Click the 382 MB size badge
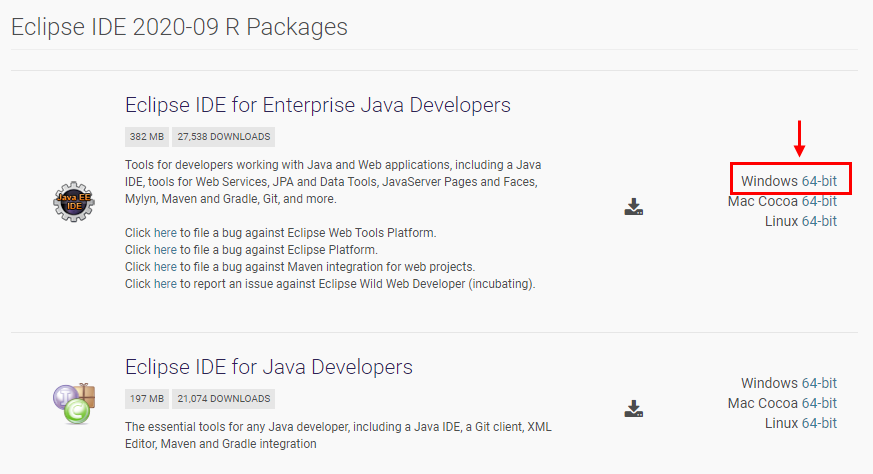 146,137
